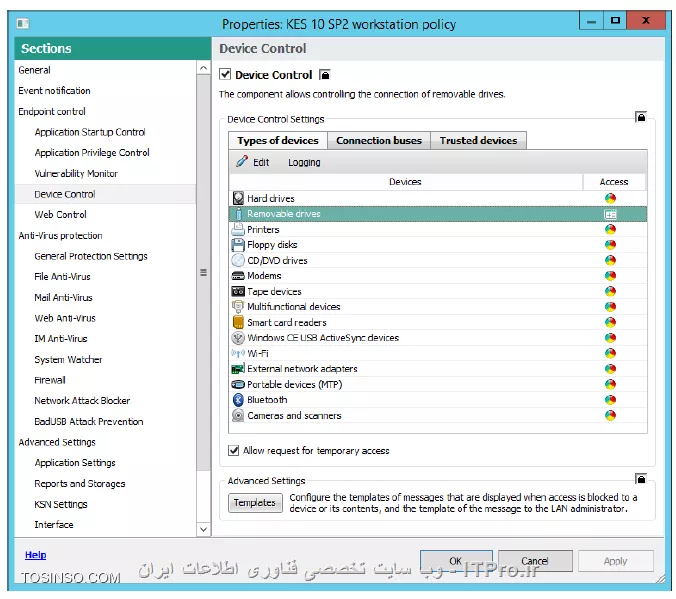
Task: Click the External network adapters icon
Action: point(238,369)
